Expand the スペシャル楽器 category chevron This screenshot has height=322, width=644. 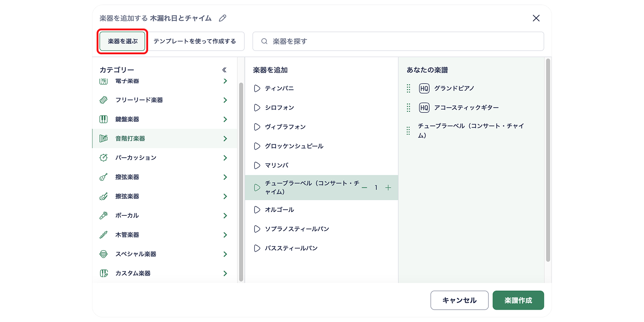click(x=225, y=253)
